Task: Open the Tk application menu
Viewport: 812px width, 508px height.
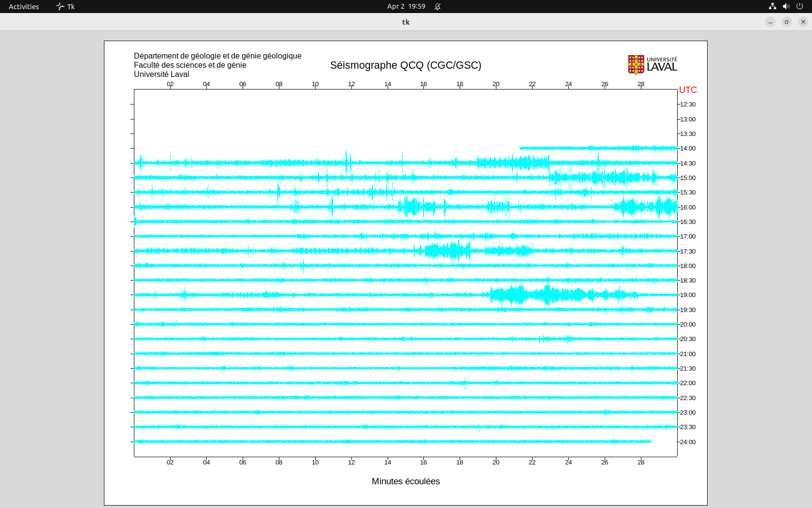Action: coord(66,6)
